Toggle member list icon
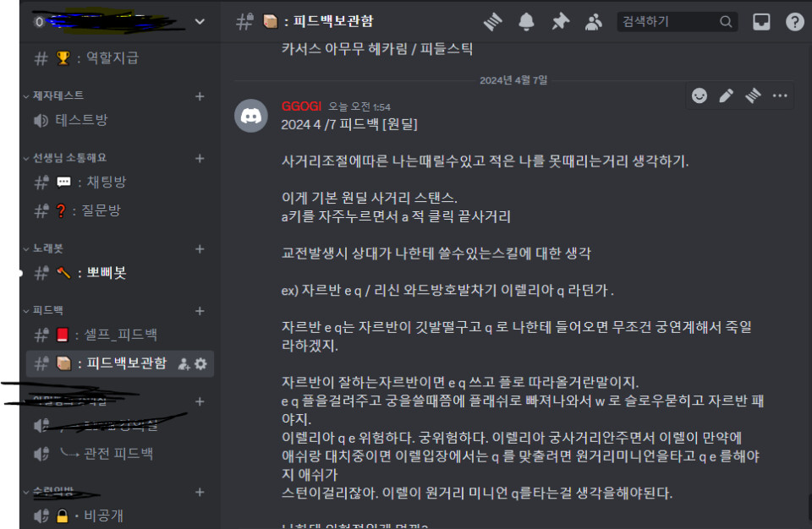The height and width of the screenshot is (529, 812). pos(594,22)
